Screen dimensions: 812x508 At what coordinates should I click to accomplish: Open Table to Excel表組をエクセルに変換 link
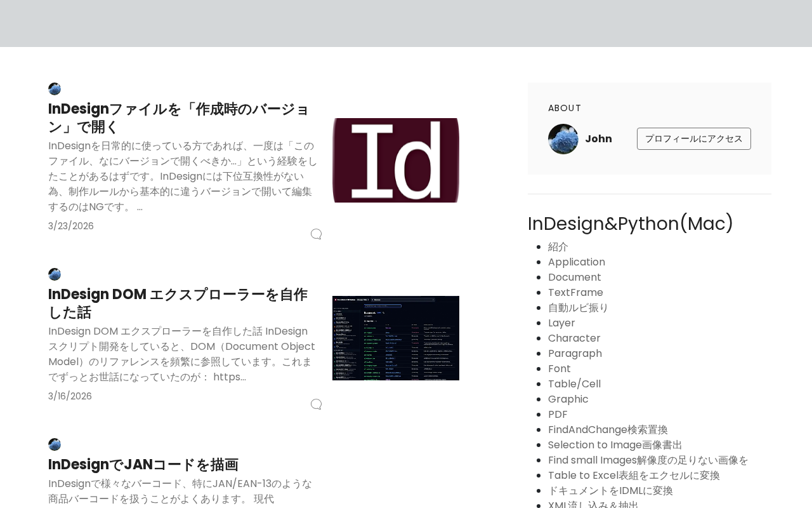pos(634,476)
